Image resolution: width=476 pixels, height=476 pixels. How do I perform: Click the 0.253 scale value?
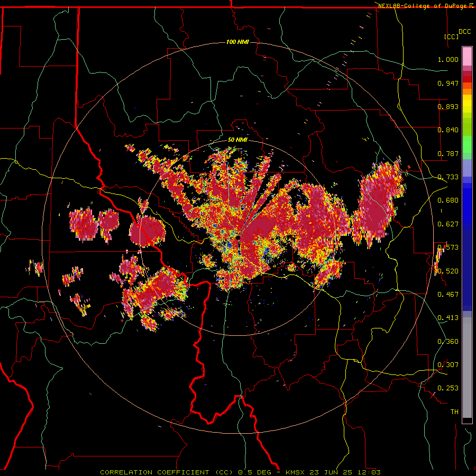[448, 388]
